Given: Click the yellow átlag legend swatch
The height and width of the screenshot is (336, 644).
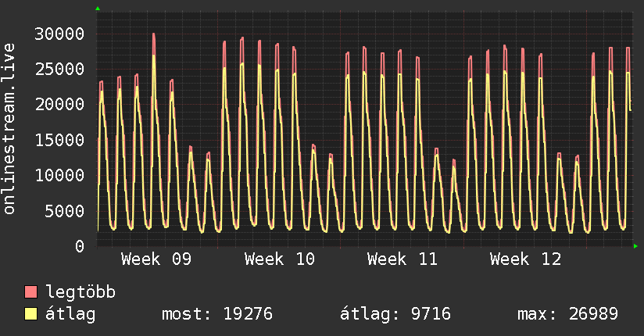Looking at the screenshot, I should [30, 314].
